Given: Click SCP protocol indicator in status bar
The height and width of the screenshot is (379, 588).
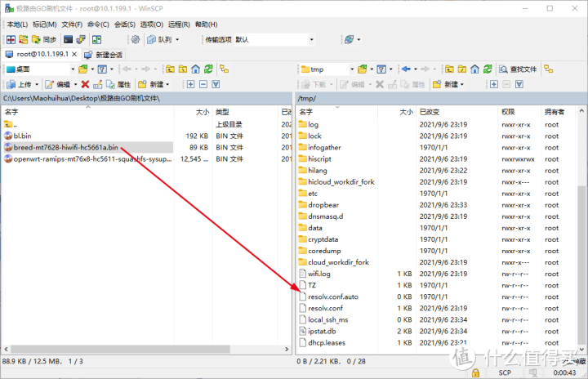Looking at the screenshot, I should tap(505, 373).
